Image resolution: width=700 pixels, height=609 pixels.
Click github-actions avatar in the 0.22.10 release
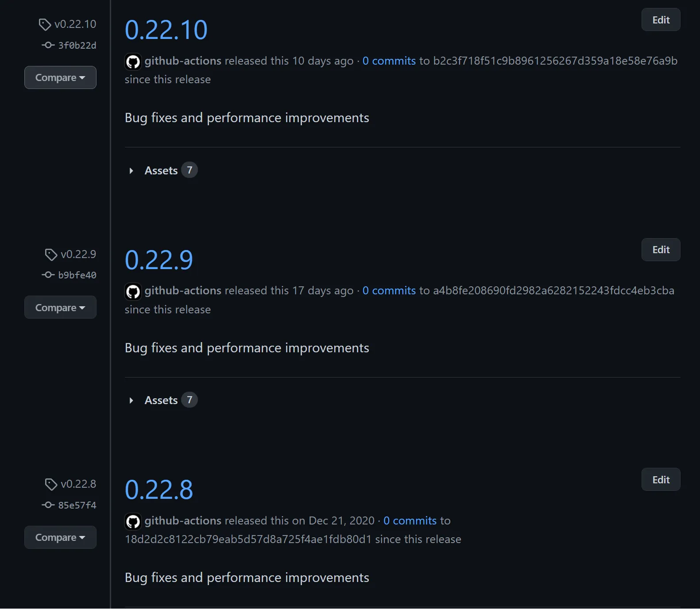tap(133, 62)
